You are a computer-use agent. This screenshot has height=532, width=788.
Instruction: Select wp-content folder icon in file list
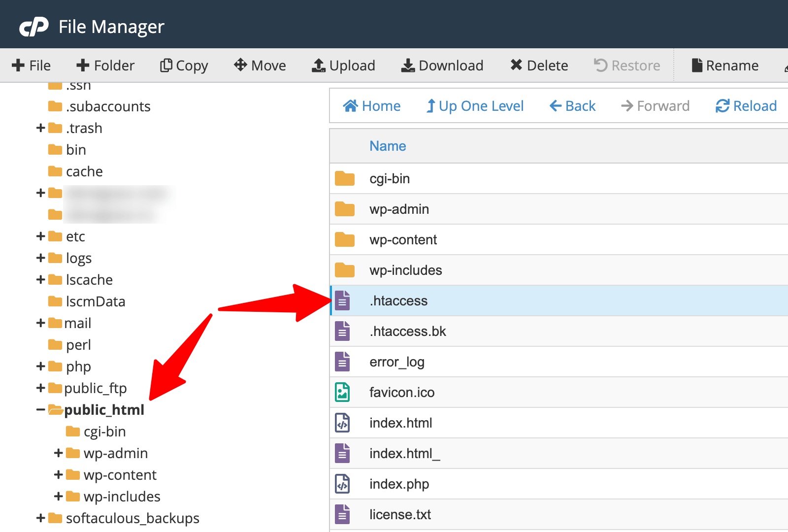(345, 239)
